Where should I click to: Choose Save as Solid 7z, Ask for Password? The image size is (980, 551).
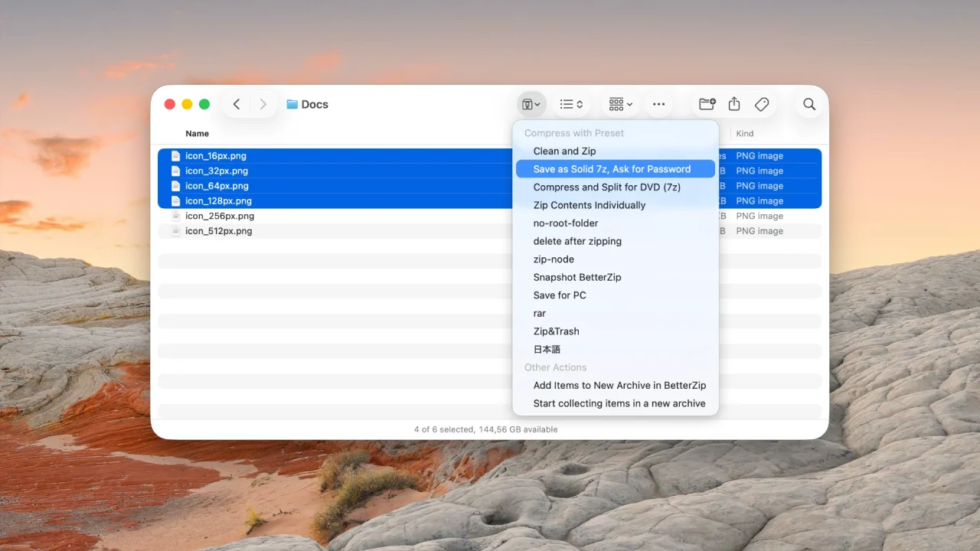tap(616, 169)
